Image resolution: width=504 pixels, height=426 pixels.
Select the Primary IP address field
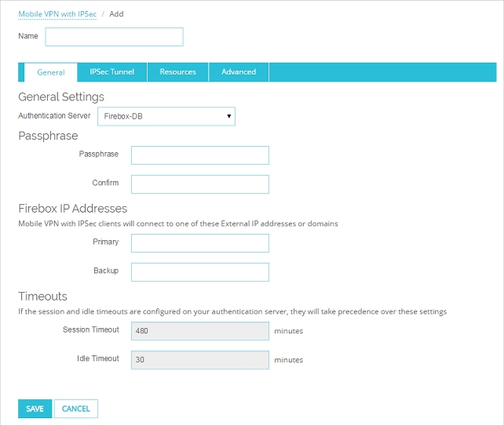(x=200, y=243)
